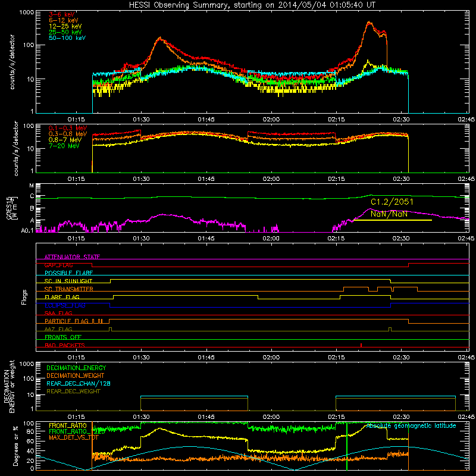Select the 'POSSIBLE_FLARE' flag label

click(68, 273)
